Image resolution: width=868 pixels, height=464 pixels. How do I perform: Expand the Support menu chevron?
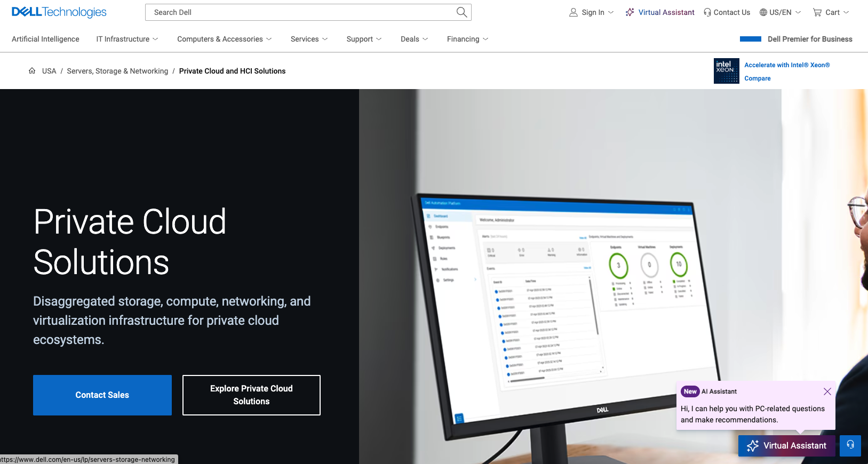pyautogui.click(x=379, y=39)
